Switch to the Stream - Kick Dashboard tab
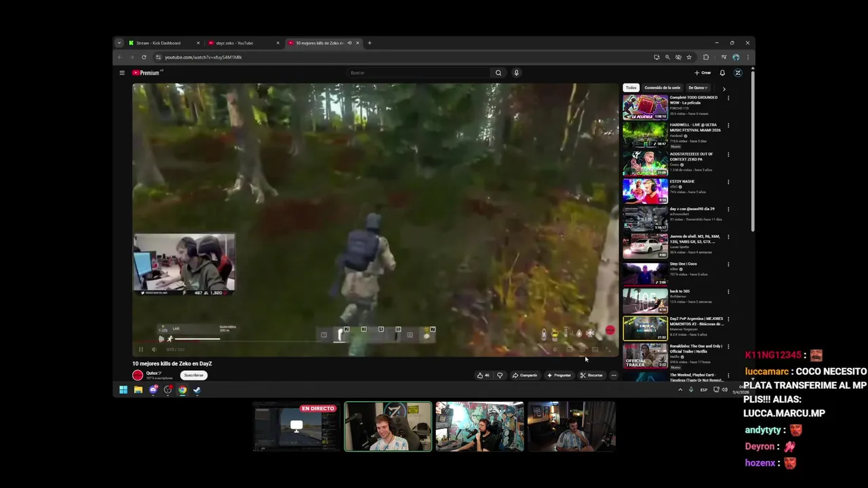This screenshot has width=868, height=488. [163, 43]
